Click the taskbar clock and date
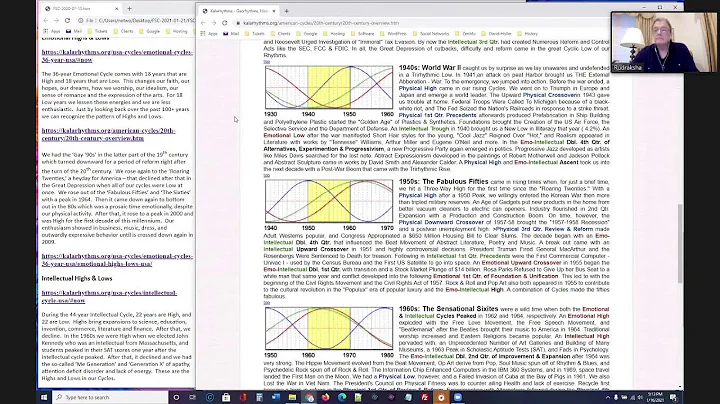720x404 pixels. (656, 397)
